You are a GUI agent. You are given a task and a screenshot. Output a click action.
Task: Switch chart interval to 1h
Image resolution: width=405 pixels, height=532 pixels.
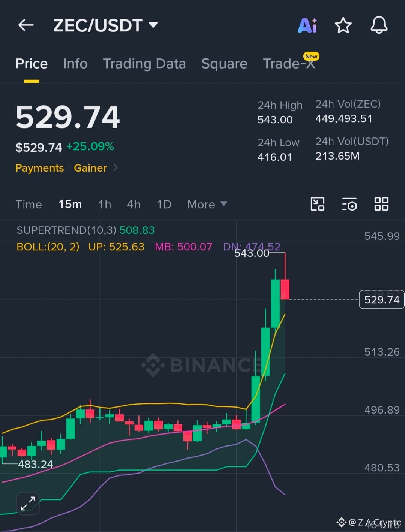105,204
